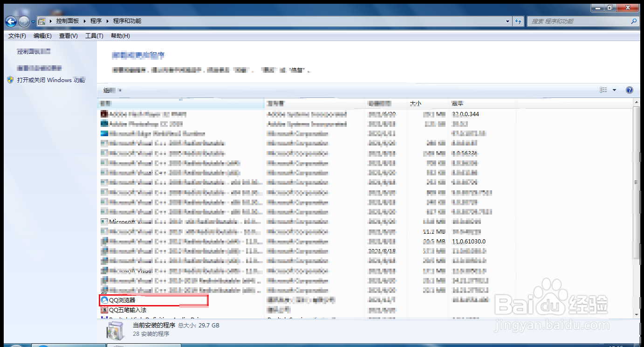Open the 文件(F) menu
Screen dimensions: 644x347
tap(17, 36)
